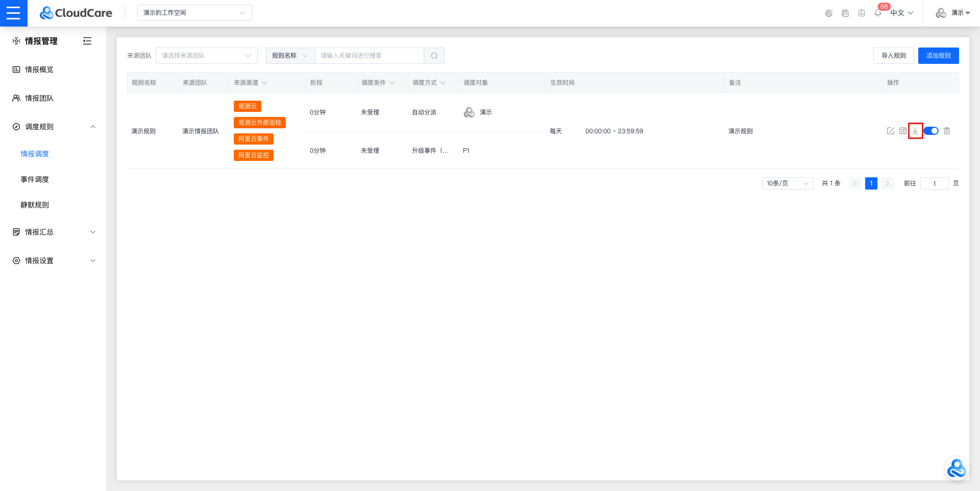Image resolution: width=980 pixels, height=491 pixels.
Task: Click the 添加规则 button
Action: (x=938, y=56)
